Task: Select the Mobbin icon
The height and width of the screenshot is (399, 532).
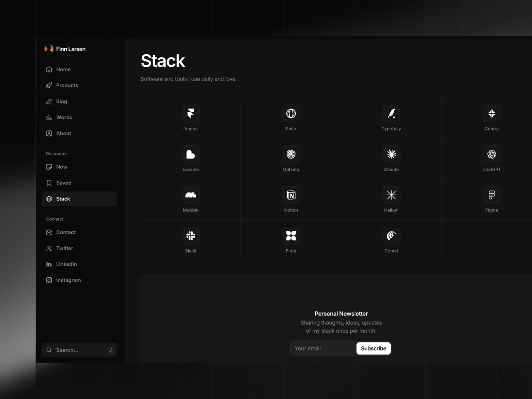Action: tap(191, 195)
